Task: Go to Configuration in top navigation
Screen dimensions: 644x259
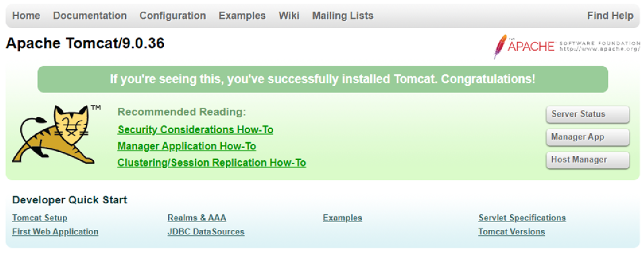Action: click(173, 16)
